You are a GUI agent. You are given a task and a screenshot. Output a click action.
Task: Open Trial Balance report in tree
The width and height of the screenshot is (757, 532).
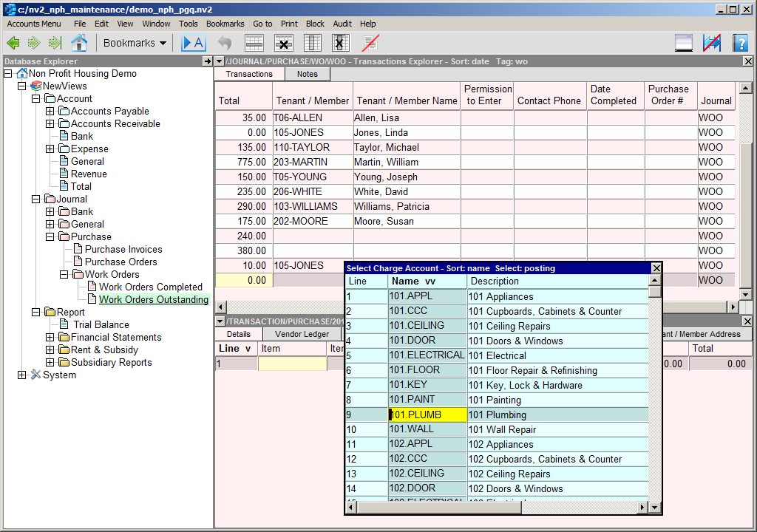pyautogui.click(x=101, y=324)
